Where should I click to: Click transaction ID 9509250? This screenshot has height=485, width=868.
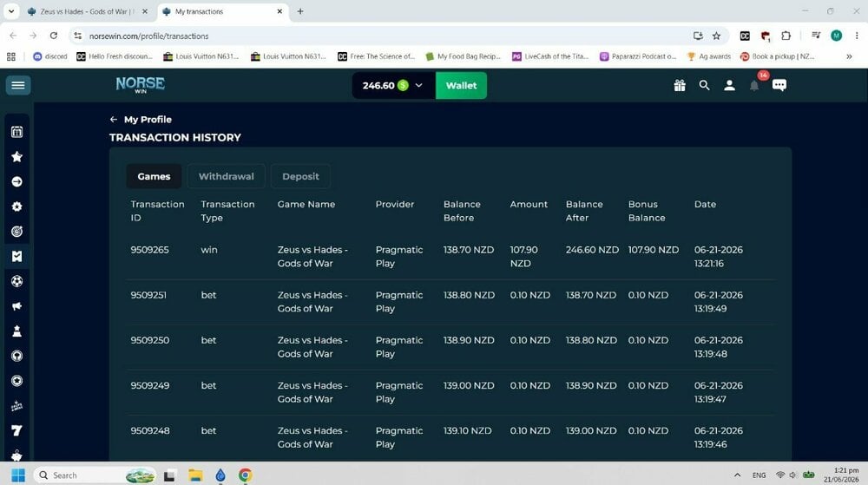pos(150,341)
